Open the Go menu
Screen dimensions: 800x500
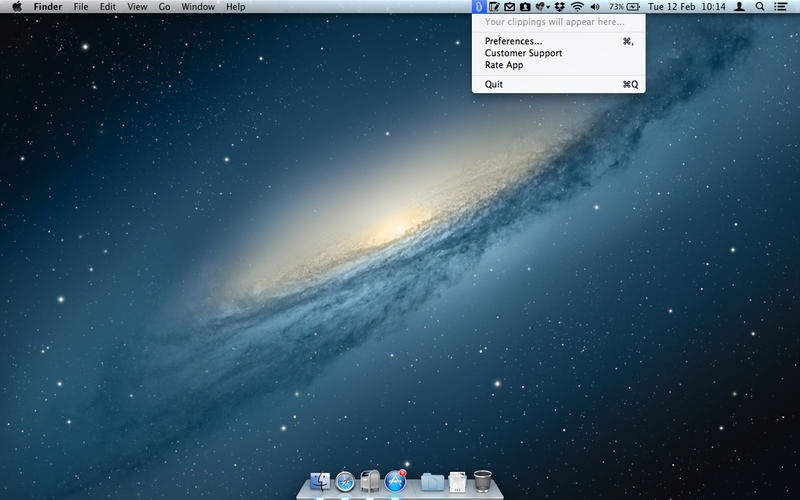164,7
